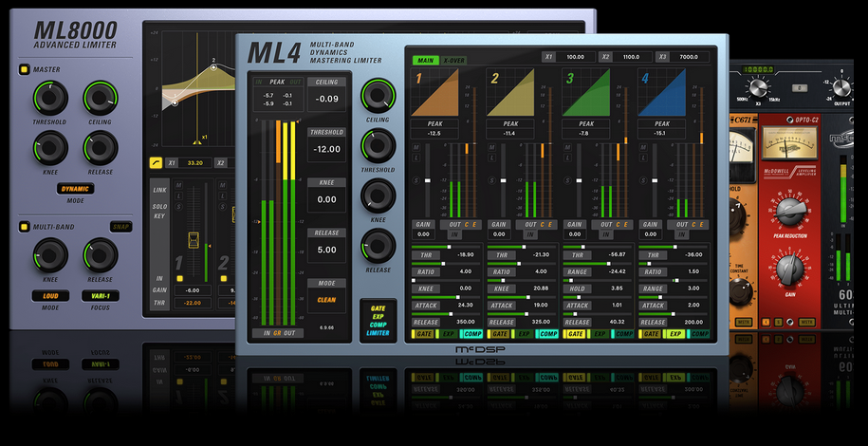The height and width of the screenshot is (446, 868).
Task: Click ML8000 Master Knee knob
Action: tap(50, 147)
